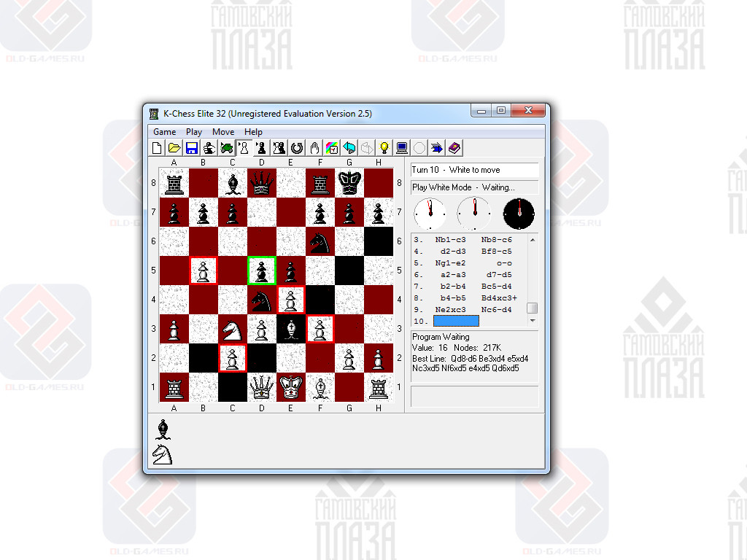Screen dimensions: 747x560
Task: Click move 5 'Ng1-e2' in the list
Action: click(450, 262)
